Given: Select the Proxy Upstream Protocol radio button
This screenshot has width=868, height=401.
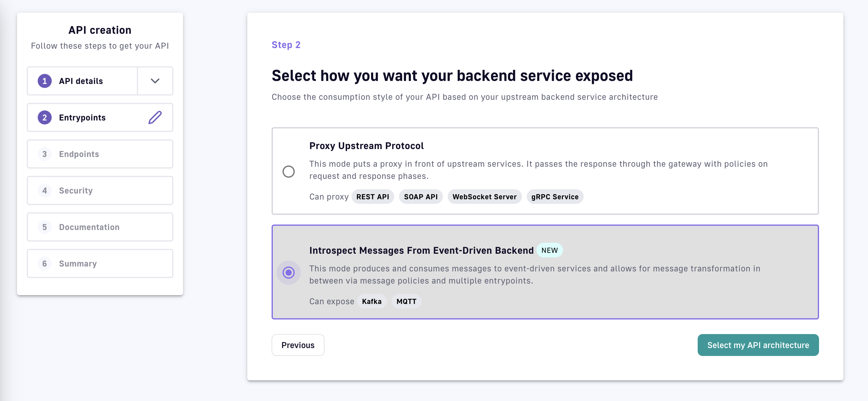Looking at the screenshot, I should [288, 172].
